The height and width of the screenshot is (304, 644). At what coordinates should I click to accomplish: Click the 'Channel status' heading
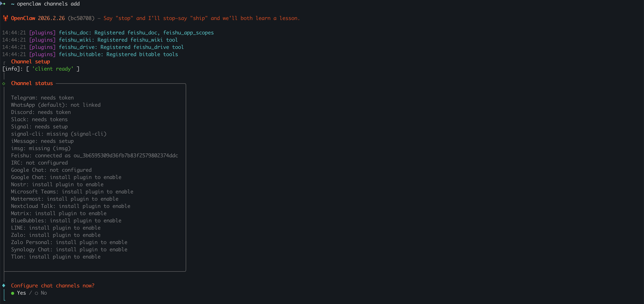coord(32,83)
